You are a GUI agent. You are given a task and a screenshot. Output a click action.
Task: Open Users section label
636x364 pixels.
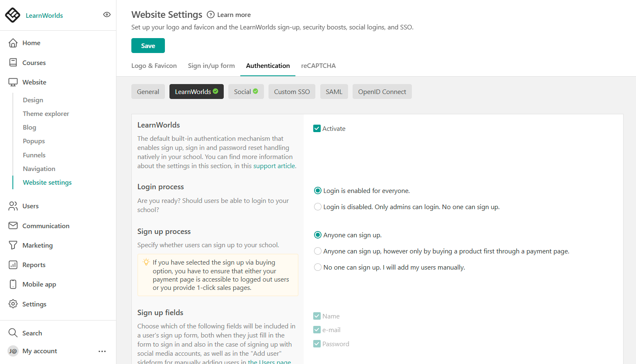(31, 206)
